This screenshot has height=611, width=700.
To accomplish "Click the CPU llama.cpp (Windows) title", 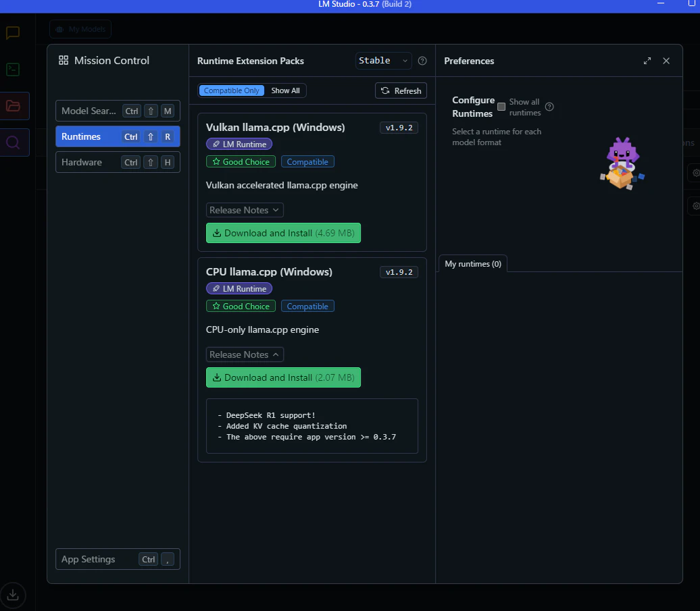I will point(269,272).
